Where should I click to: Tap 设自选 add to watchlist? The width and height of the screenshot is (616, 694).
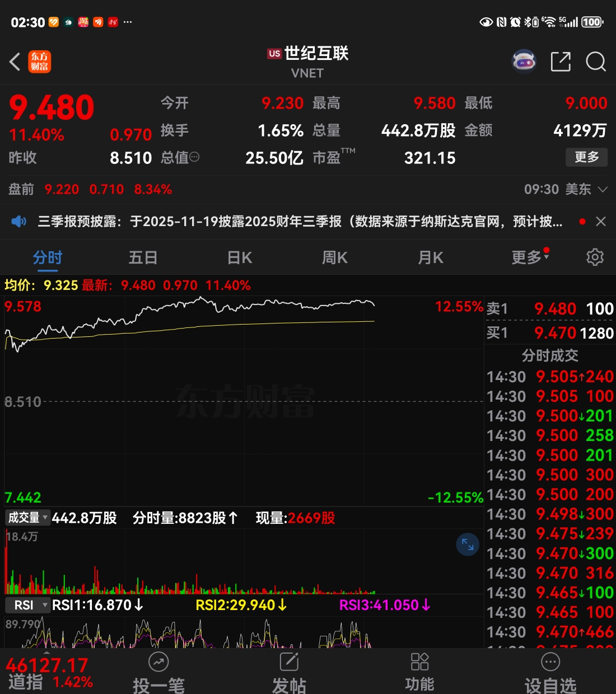[x=550, y=672]
